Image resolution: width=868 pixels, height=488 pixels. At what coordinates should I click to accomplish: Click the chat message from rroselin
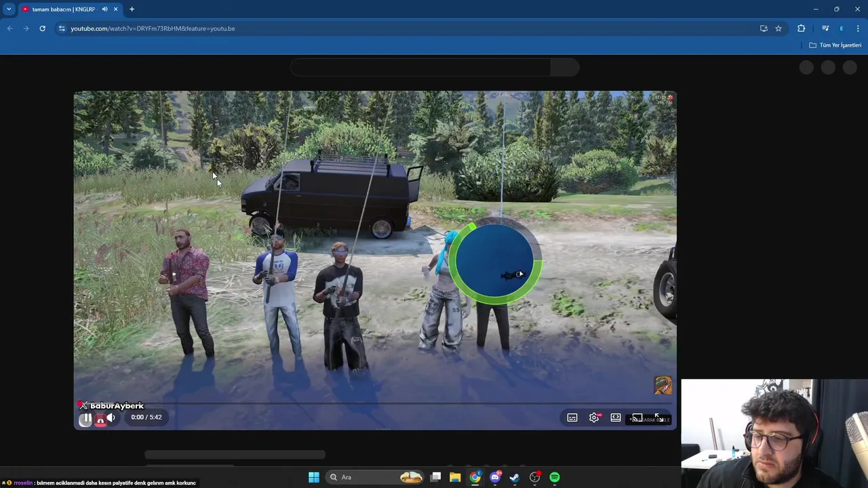pos(99,483)
